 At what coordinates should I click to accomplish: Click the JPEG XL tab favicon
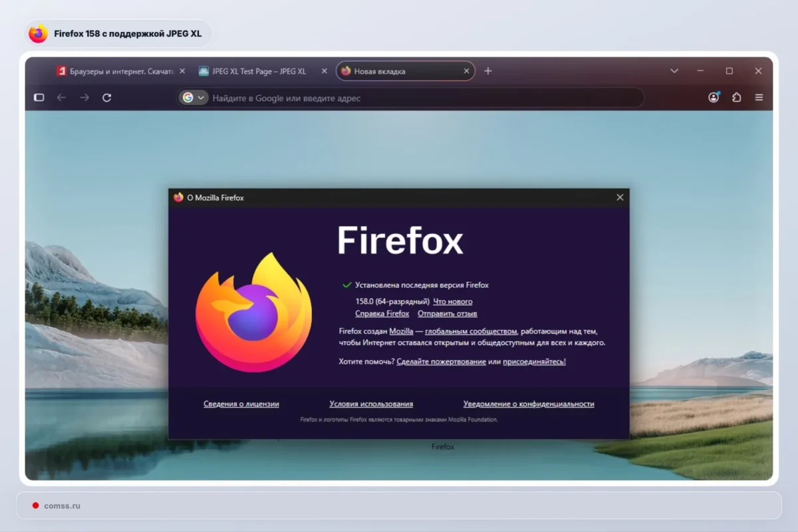tap(203, 71)
